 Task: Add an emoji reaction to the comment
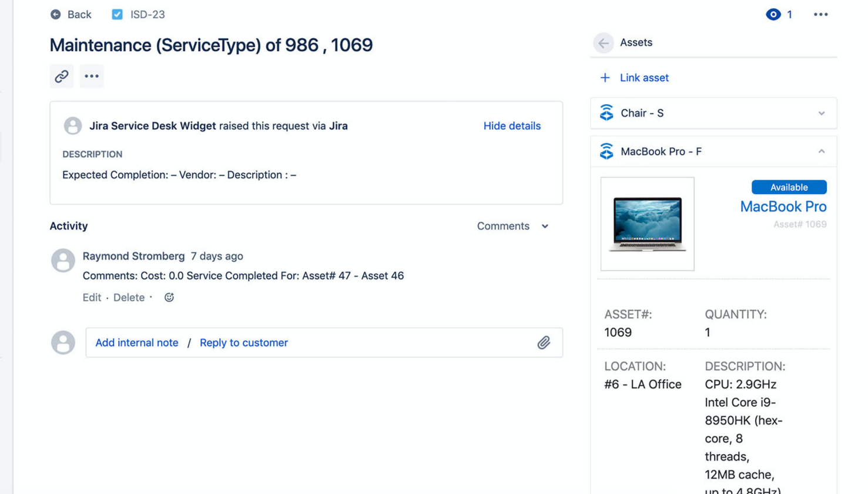pyautogui.click(x=169, y=298)
